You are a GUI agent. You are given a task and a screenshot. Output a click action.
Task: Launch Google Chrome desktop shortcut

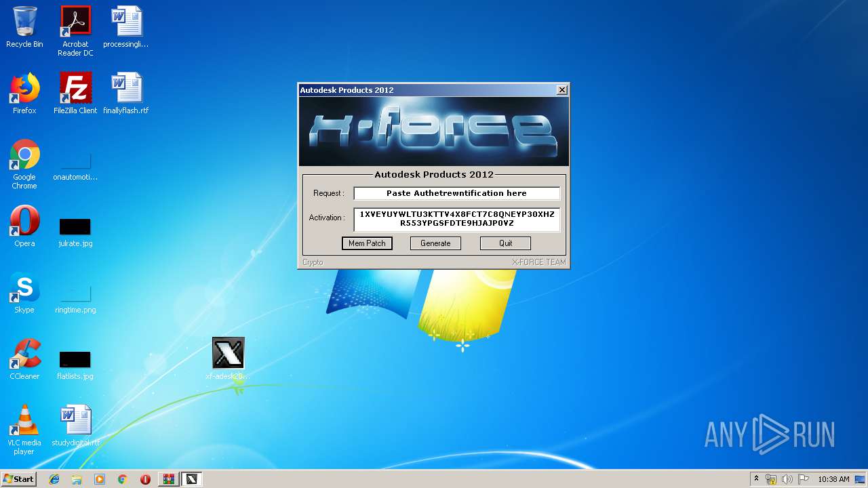[24, 164]
